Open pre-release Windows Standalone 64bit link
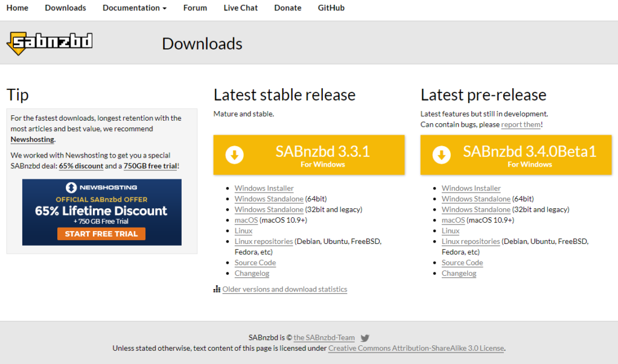The width and height of the screenshot is (618, 364). click(x=476, y=199)
